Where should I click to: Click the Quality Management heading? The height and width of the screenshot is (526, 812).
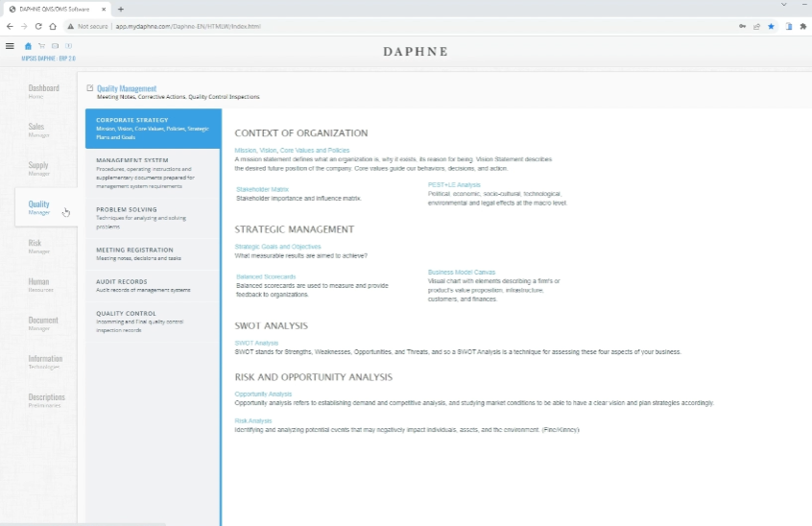(127, 88)
